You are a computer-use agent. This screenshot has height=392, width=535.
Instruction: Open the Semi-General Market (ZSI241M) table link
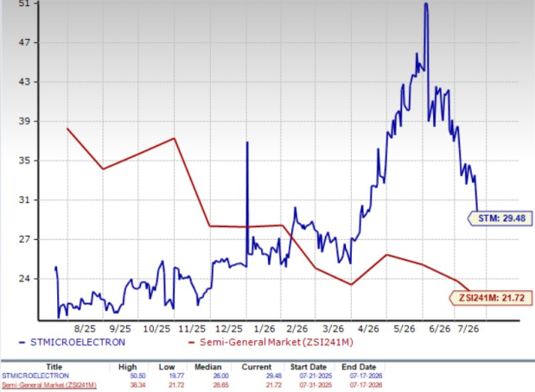coord(49,385)
